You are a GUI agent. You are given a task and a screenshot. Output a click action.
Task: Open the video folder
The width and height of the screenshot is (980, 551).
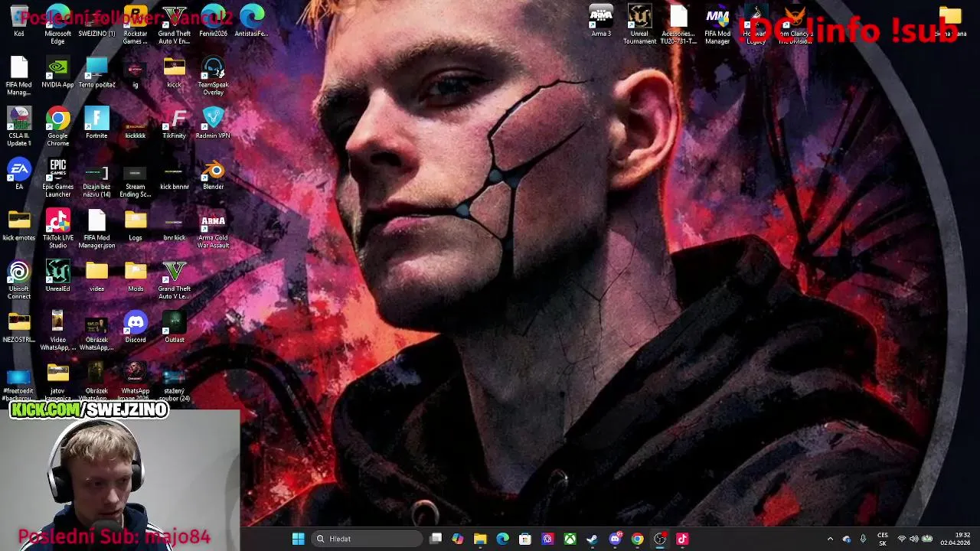coord(96,276)
